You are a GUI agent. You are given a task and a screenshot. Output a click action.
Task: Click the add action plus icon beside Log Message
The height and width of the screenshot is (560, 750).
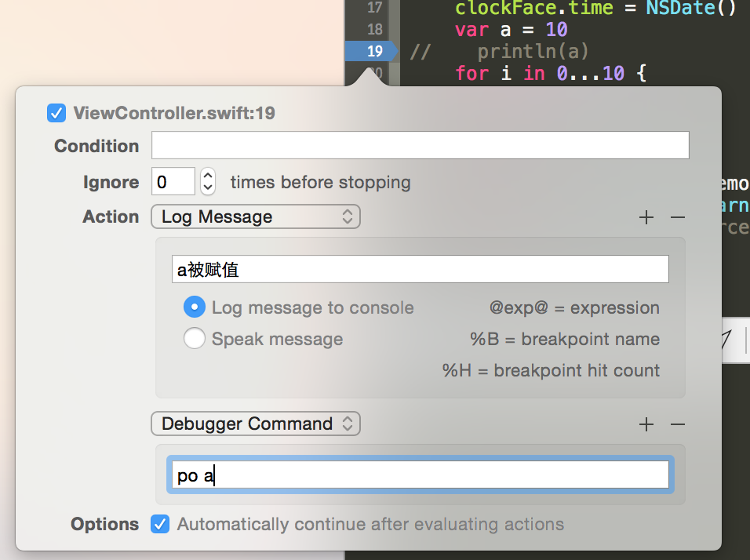click(646, 217)
